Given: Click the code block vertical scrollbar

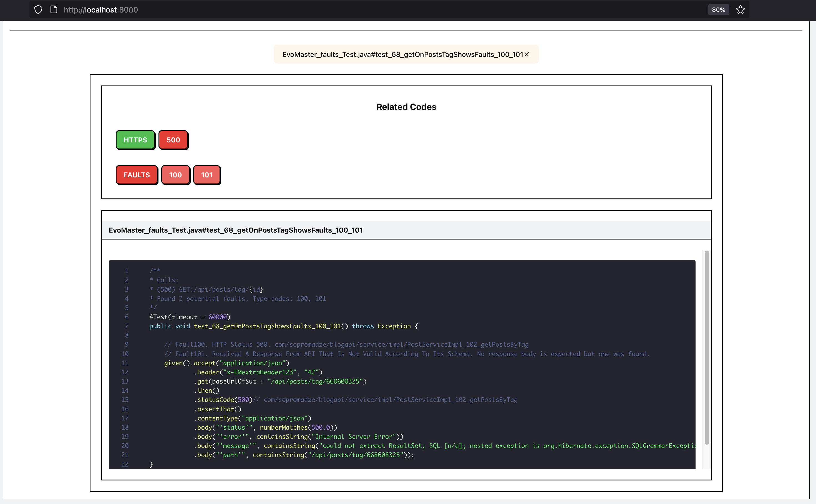Looking at the screenshot, I should (x=706, y=347).
